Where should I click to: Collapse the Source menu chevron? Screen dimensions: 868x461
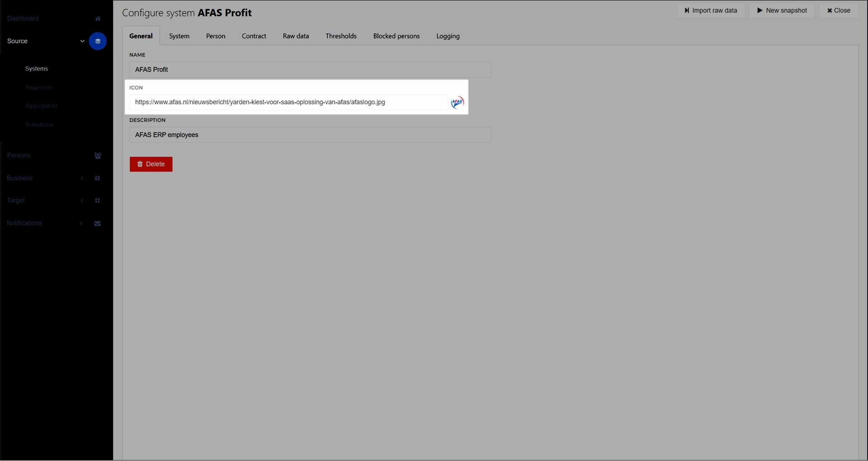tap(82, 41)
